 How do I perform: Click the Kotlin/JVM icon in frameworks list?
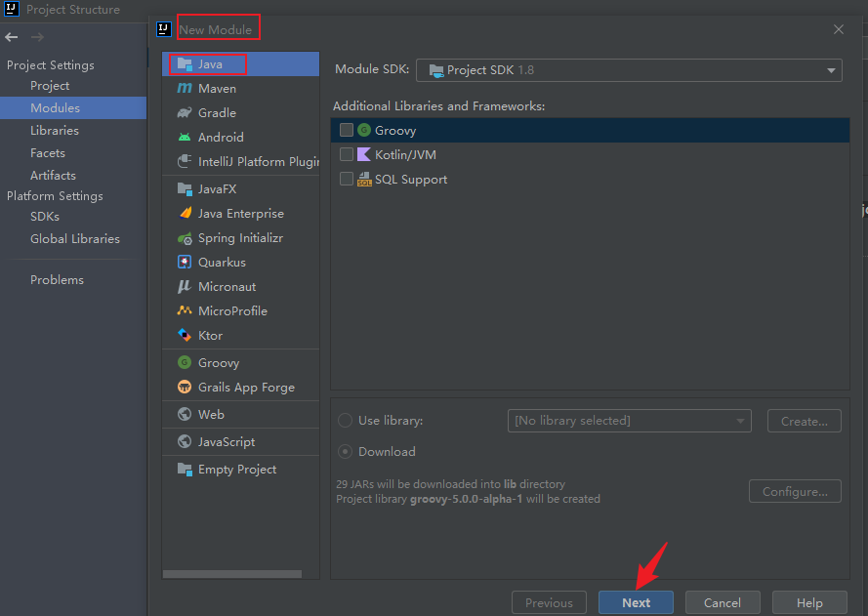coord(364,154)
